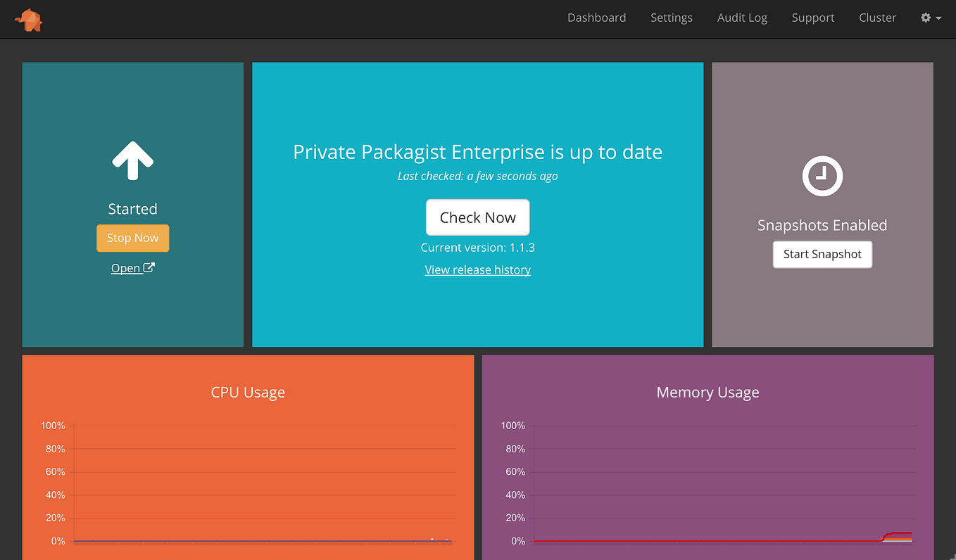
Task: Switch to the Audit Log page
Action: [742, 18]
